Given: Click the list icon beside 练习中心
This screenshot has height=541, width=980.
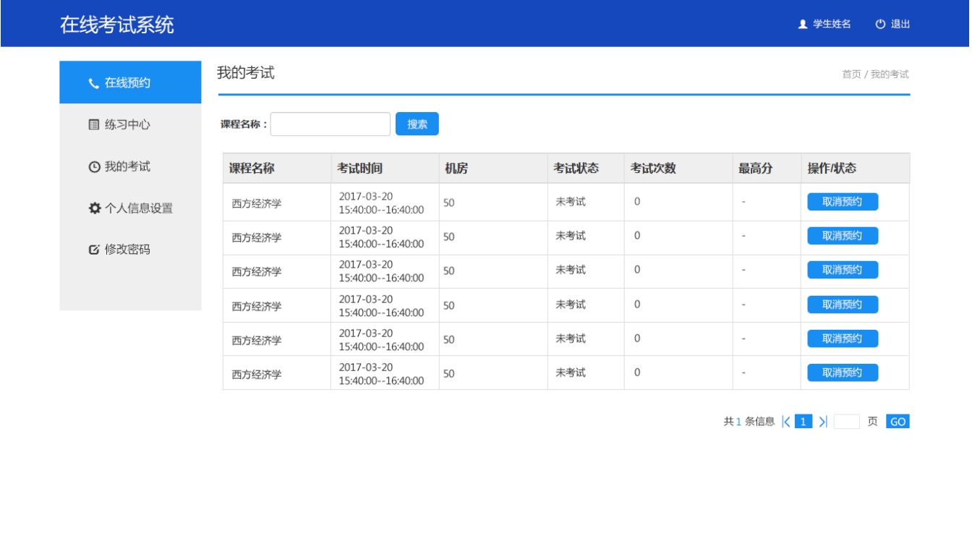Looking at the screenshot, I should (x=93, y=124).
